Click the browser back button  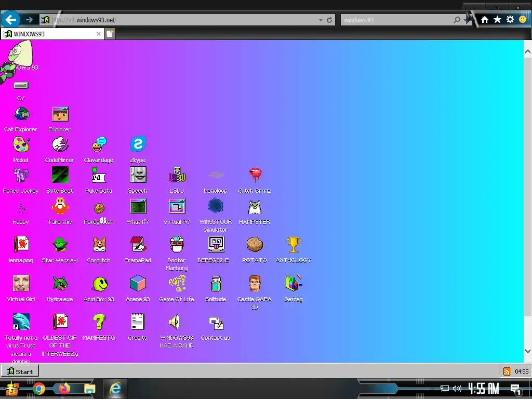(10, 20)
